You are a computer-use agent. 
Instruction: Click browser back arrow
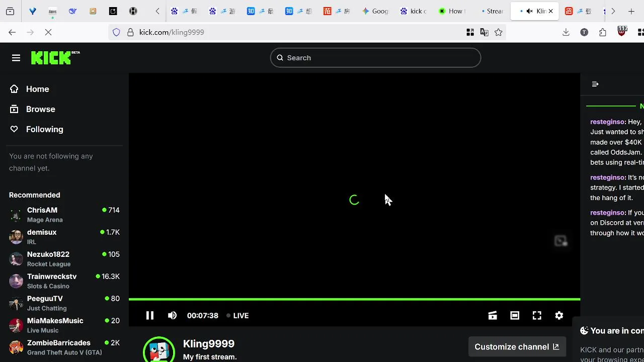click(12, 32)
